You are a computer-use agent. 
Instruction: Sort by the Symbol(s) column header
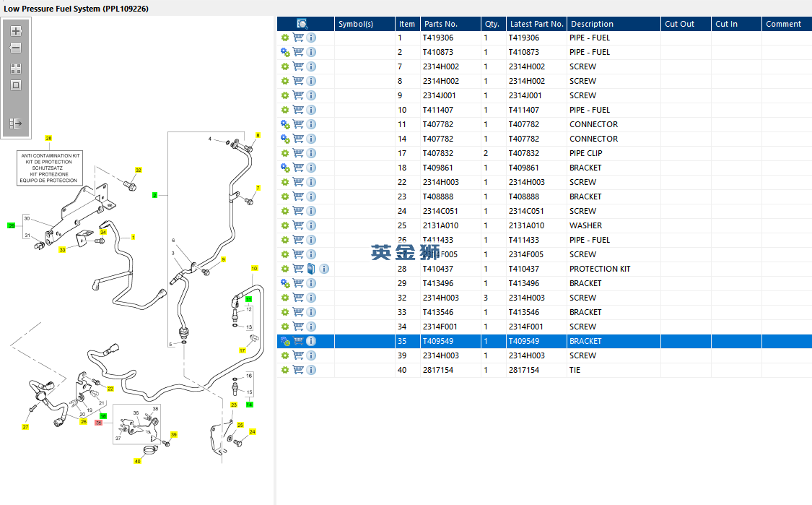click(364, 24)
